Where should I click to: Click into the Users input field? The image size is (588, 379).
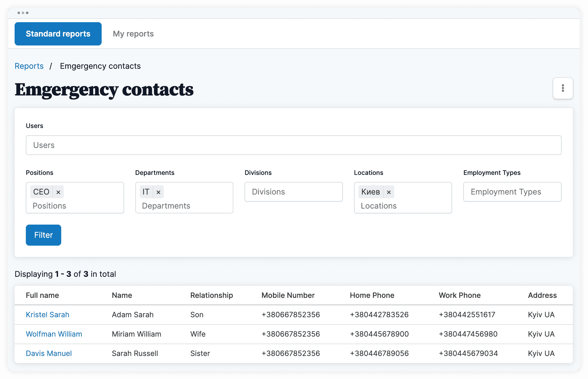point(293,145)
